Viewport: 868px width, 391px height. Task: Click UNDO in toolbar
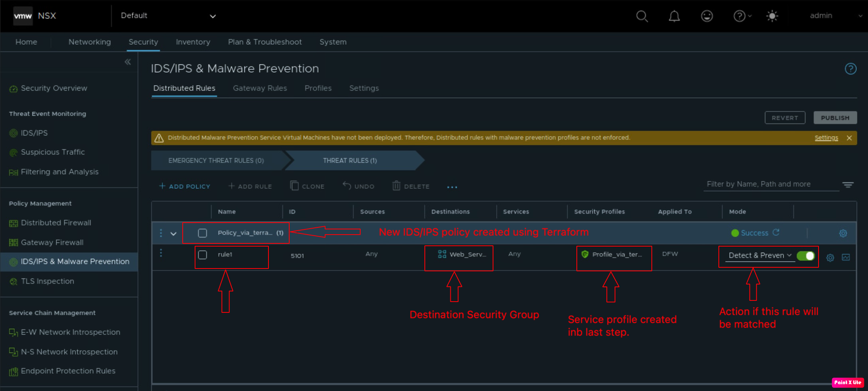359,186
